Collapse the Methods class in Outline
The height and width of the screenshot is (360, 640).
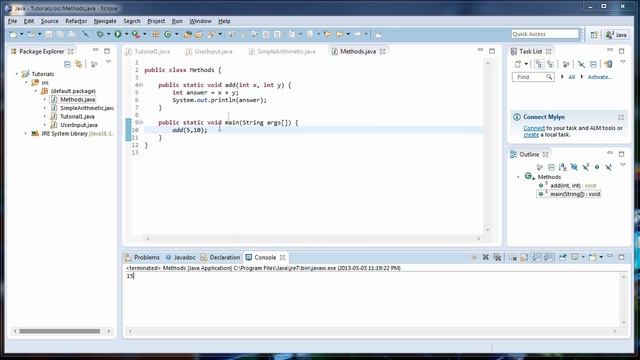pos(518,177)
